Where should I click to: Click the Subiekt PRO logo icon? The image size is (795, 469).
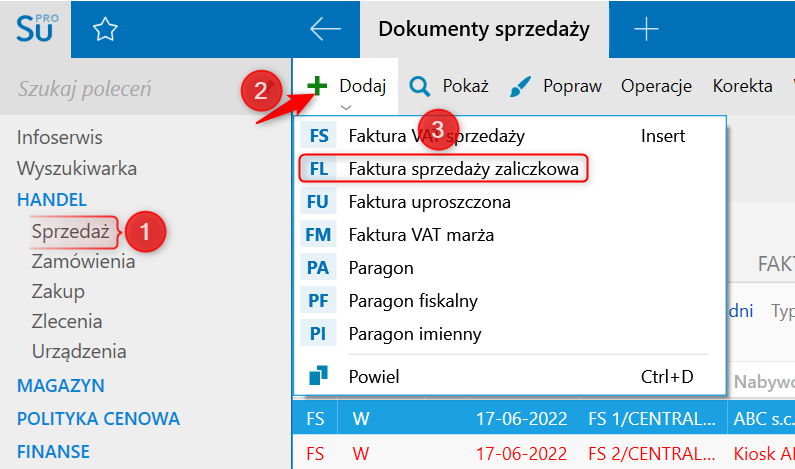click(x=37, y=28)
